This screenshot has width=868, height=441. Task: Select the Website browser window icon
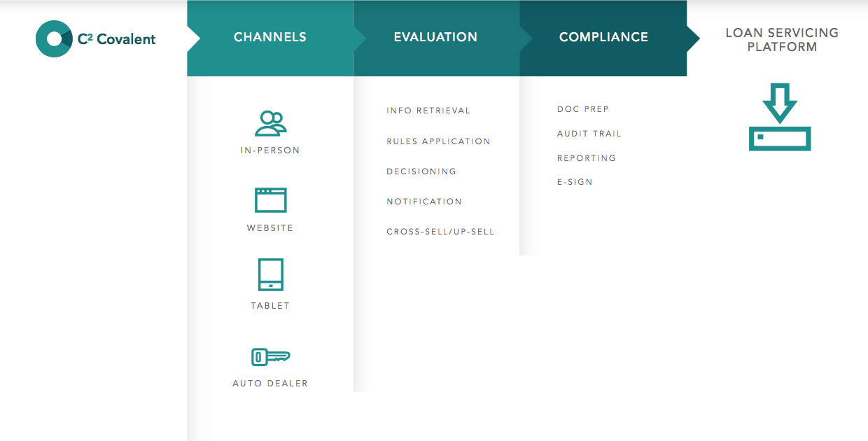[270, 201]
